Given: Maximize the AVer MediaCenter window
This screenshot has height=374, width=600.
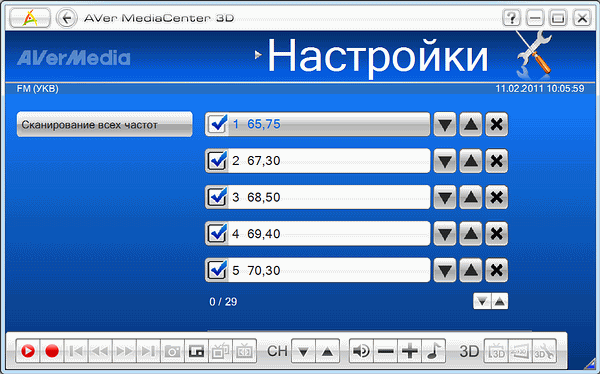Looking at the screenshot, I should [558, 18].
